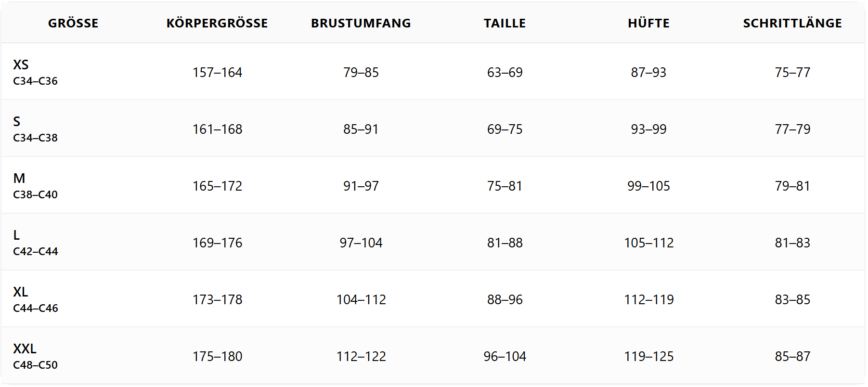Click the C34–C36 size code
This screenshot has height=387, width=868.
tap(35, 81)
